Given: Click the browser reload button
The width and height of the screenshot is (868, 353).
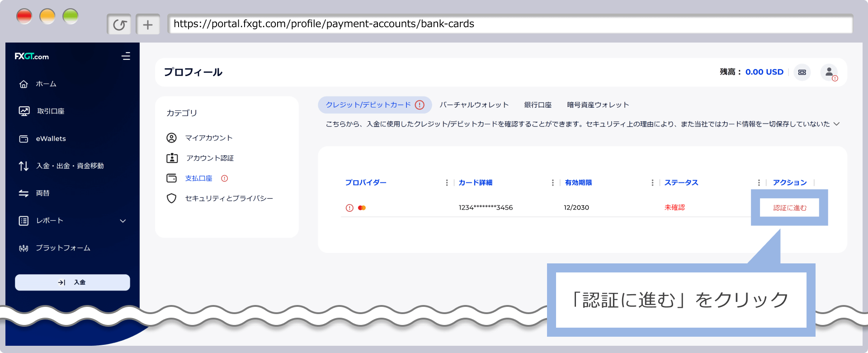Looking at the screenshot, I should (119, 24).
